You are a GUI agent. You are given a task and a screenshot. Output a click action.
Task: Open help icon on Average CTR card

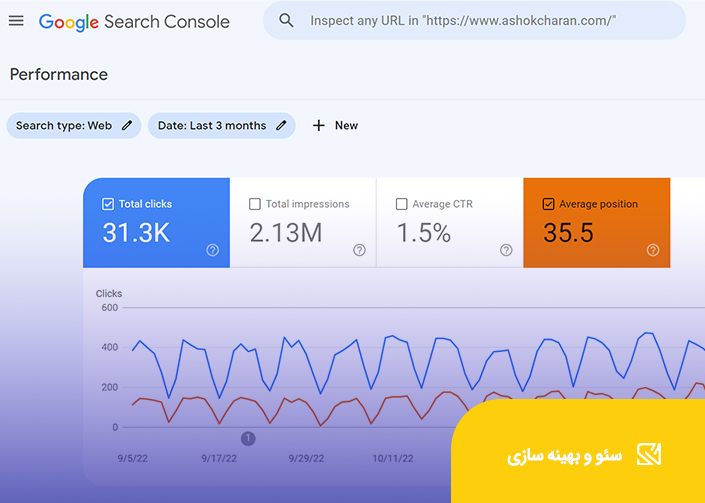[506, 250]
